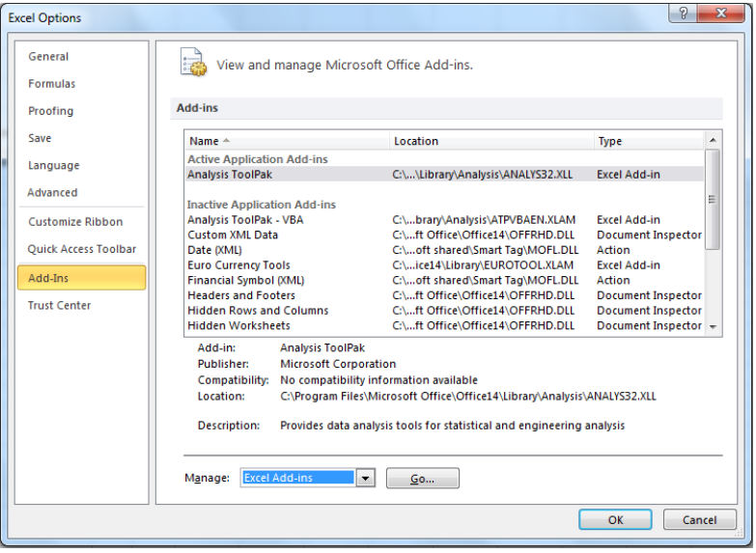Click the Add-ins gear document icon
Viewport: 756px width, 553px height.
click(x=193, y=62)
